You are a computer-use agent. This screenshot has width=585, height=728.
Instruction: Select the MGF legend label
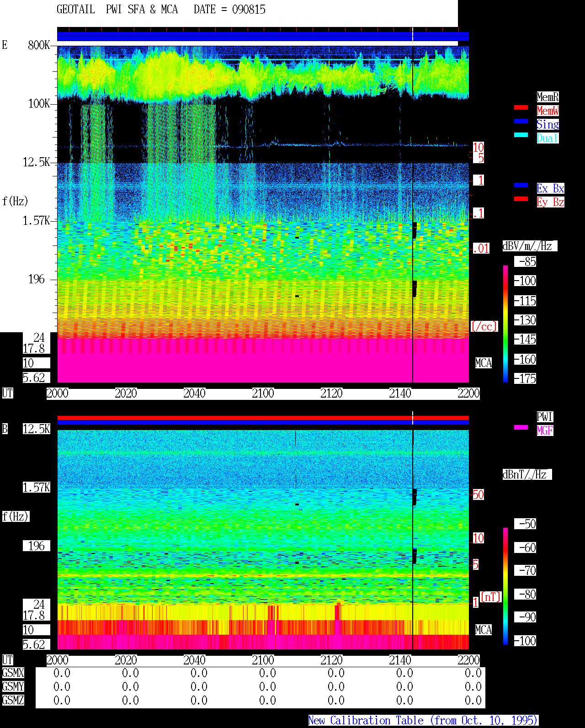tap(545, 430)
